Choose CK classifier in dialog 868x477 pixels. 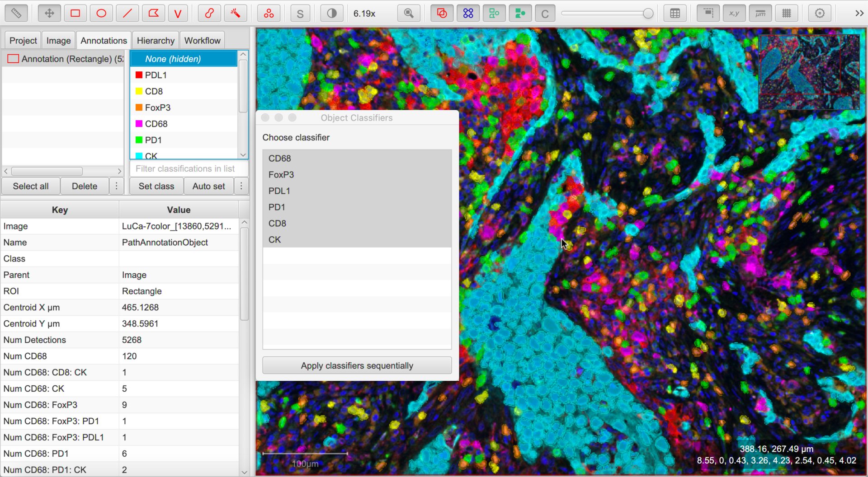point(357,240)
